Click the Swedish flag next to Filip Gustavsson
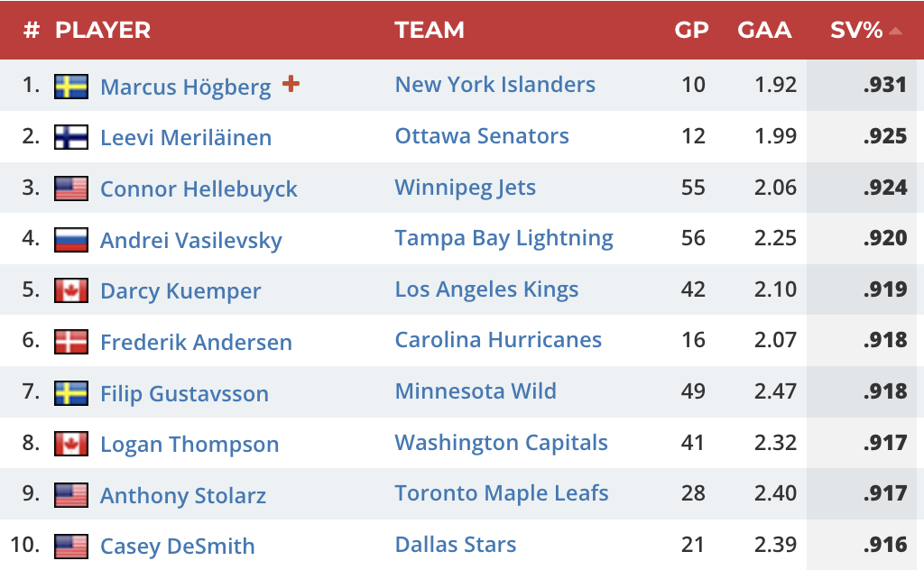The image size is (924, 570). (x=70, y=393)
